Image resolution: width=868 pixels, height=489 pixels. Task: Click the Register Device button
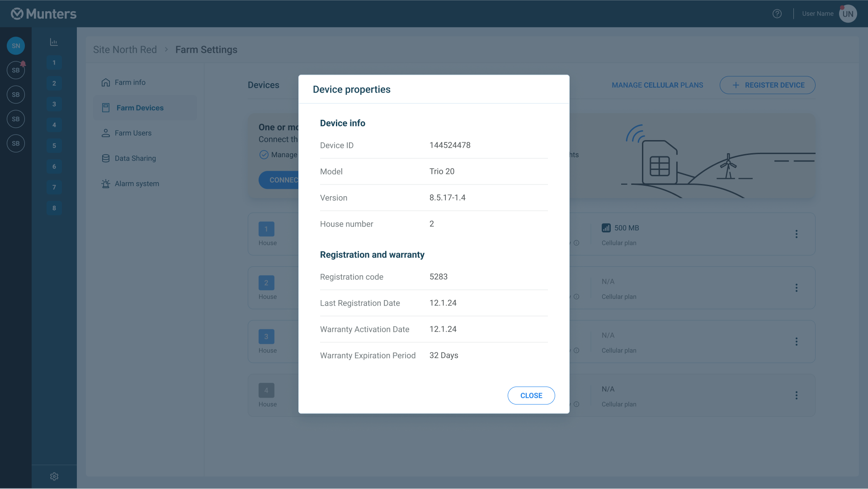coord(767,85)
